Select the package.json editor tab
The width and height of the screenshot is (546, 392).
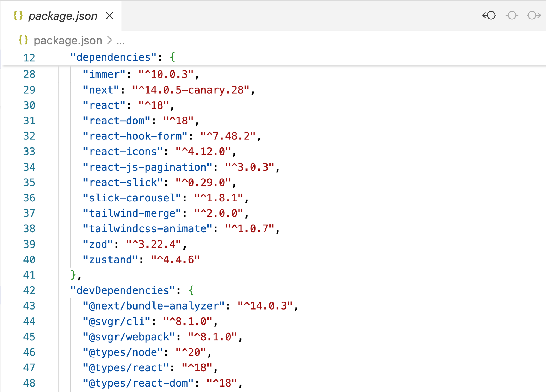(x=63, y=16)
